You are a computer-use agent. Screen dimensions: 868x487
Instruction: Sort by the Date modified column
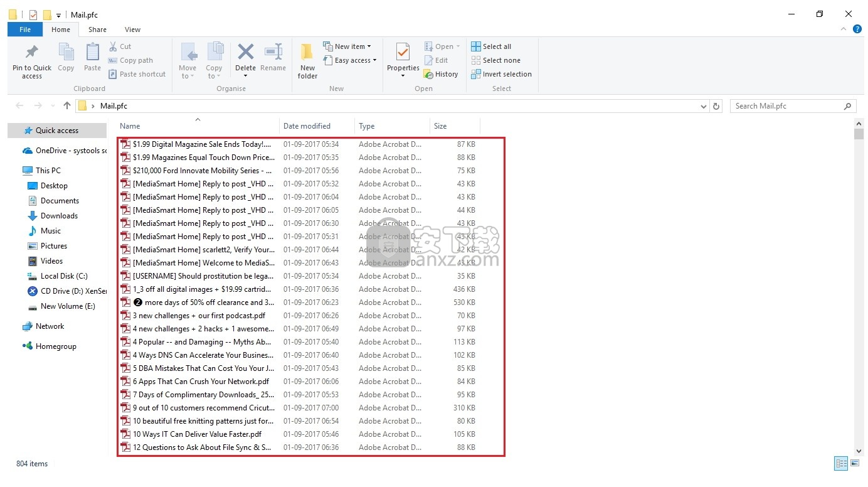point(317,126)
